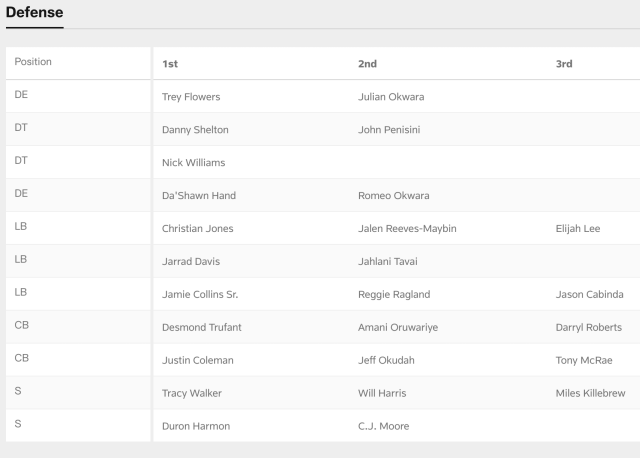Open Jeff Okudah player page
Screen dimensions: 640x458
pos(385,360)
